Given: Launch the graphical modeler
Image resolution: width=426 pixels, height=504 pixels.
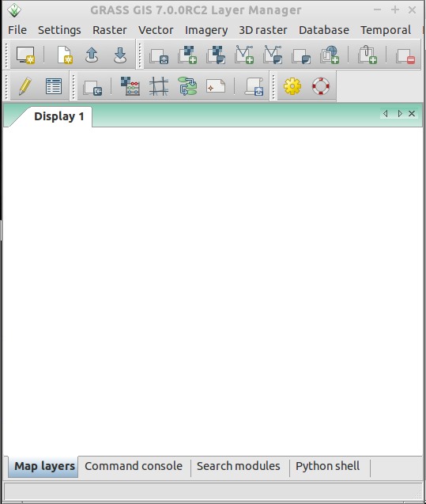Looking at the screenshot, I should tap(187, 86).
